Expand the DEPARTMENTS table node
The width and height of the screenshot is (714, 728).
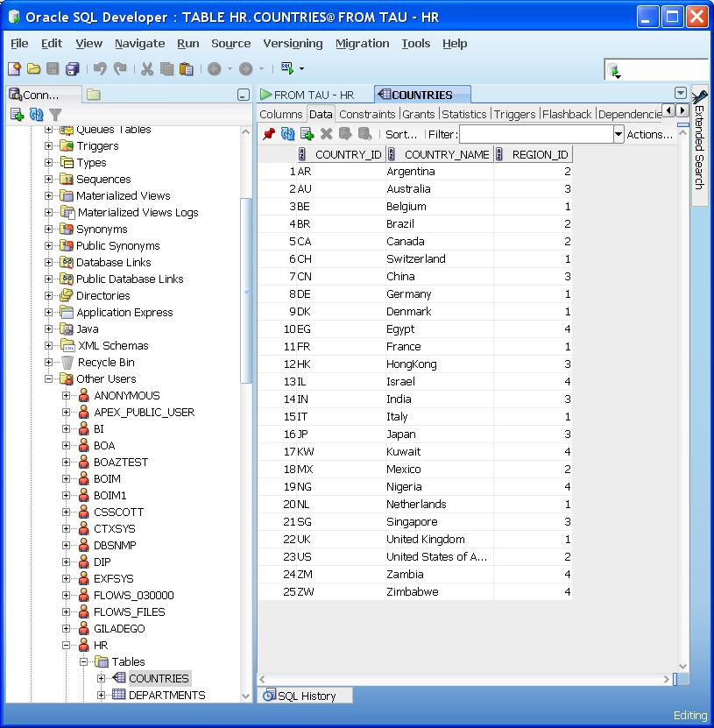point(102,696)
